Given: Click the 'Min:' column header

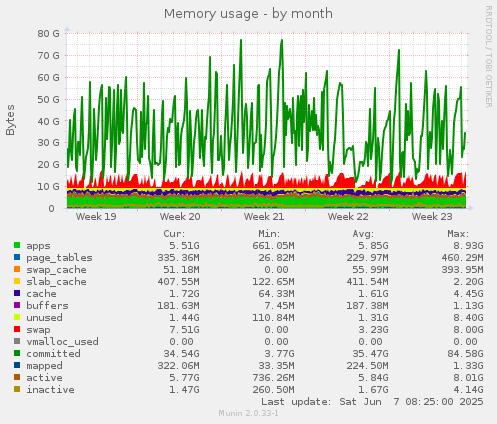Looking at the screenshot, I should click(269, 234).
